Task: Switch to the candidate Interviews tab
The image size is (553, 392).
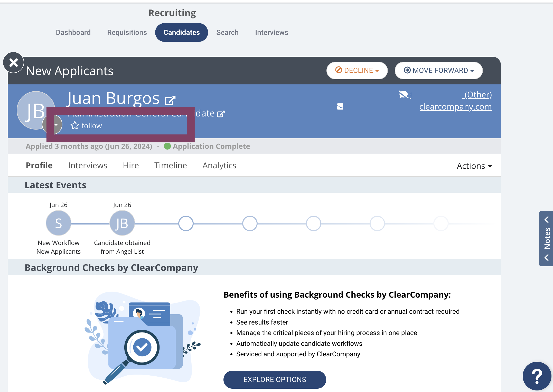Action: tap(88, 165)
